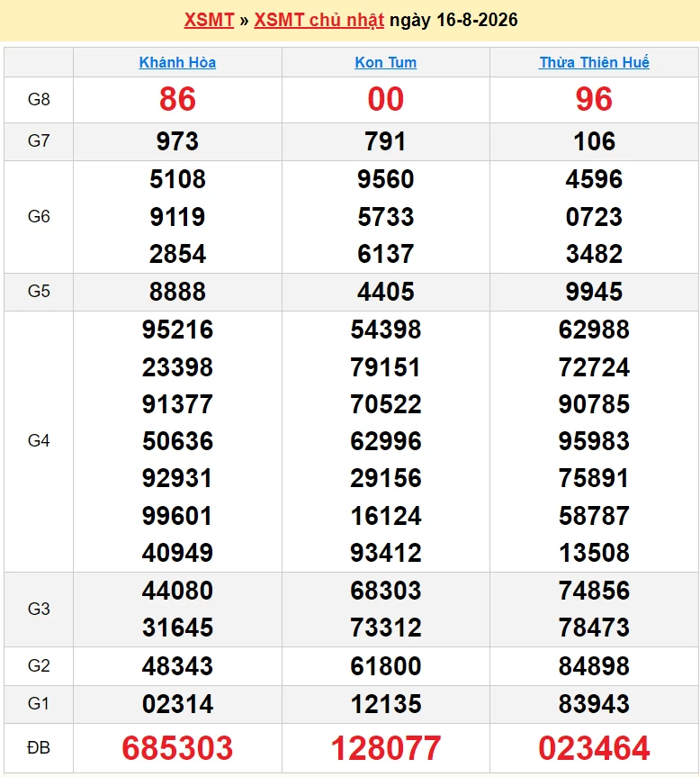Click G5 number 8888
Image resolution: width=700 pixels, height=777 pixels.
(x=178, y=292)
